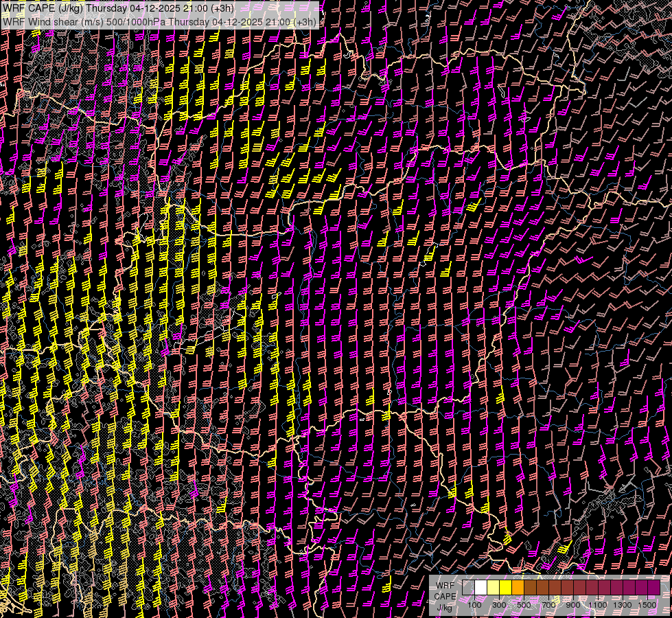This screenshot has width=672, height=618.
Task: Select the 1500 label on CAPE legend
Action: [x=647, y=605]
